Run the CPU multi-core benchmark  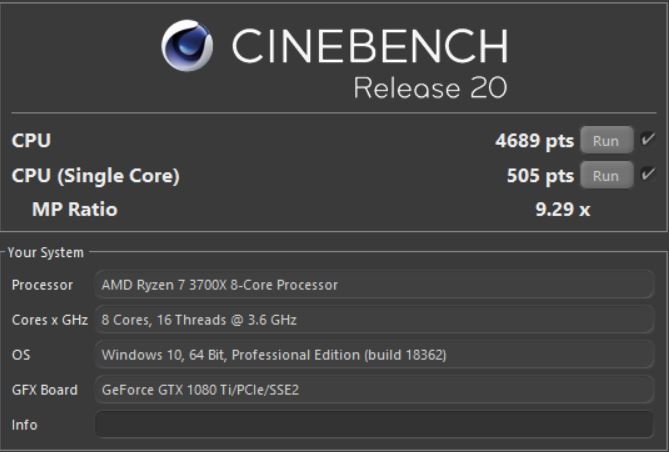(x=606, y=140)
